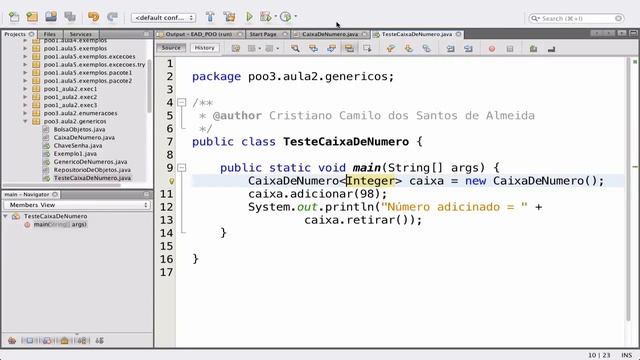
Task: Toggle Highlight Search in editor toolbar
Action: coord(349,49)
